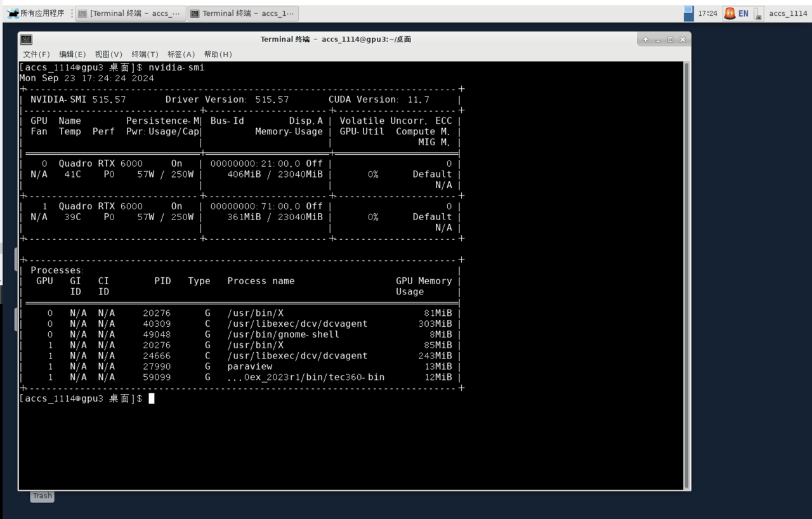Open the 终端(T) menu
The width and height of the screenshot is (812, 519).
(145, 55)
